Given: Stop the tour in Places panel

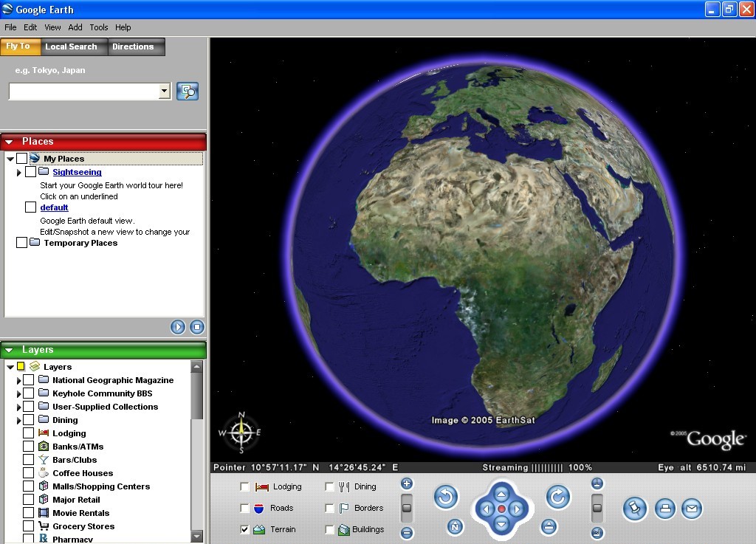Looking at the screenshot, I should 196,327.
